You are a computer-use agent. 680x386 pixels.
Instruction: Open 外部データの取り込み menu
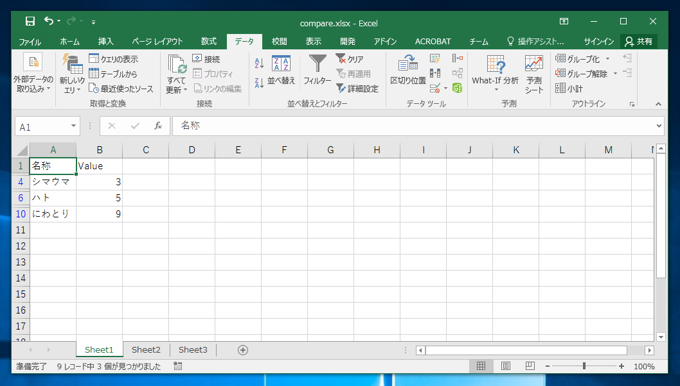(x=33, y=74)
